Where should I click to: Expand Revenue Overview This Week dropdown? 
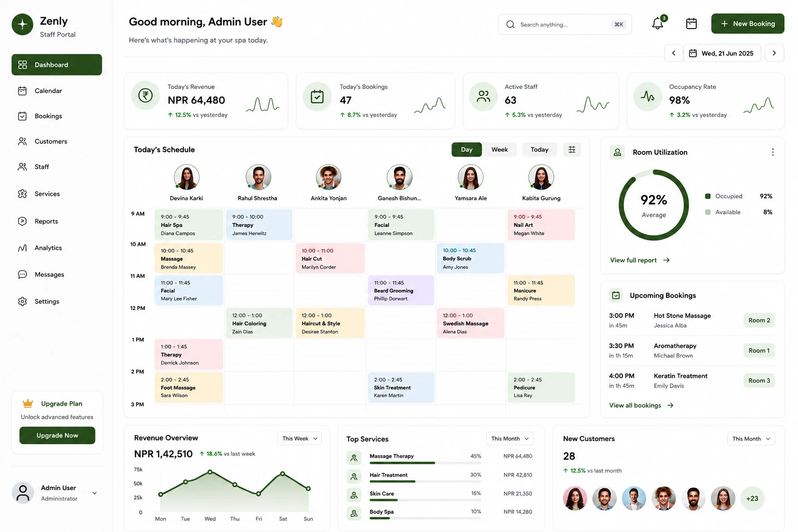[299, 438]
